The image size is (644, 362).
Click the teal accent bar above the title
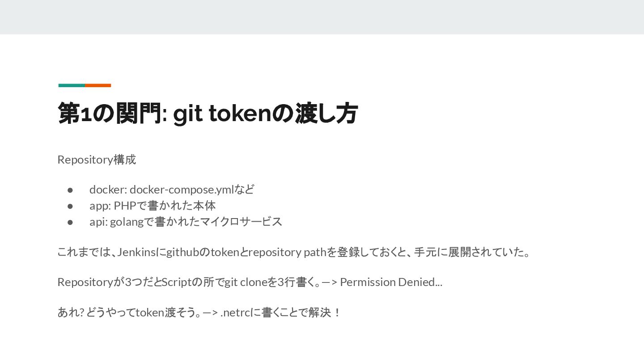(72, 85)
